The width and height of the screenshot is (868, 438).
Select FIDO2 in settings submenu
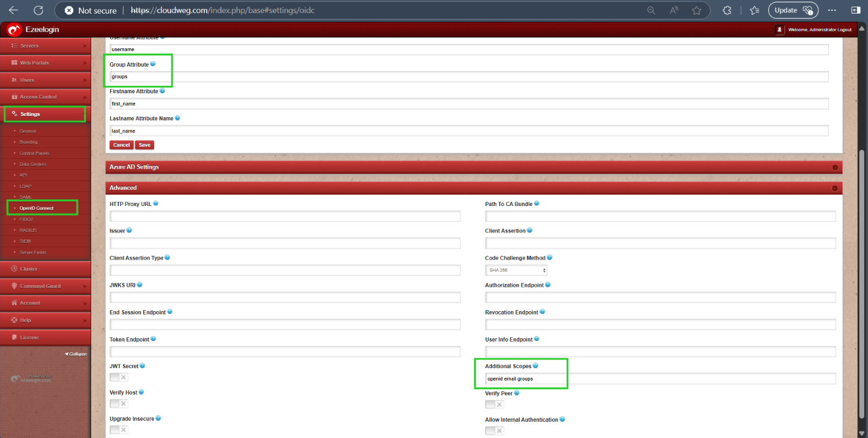point(26,220)
